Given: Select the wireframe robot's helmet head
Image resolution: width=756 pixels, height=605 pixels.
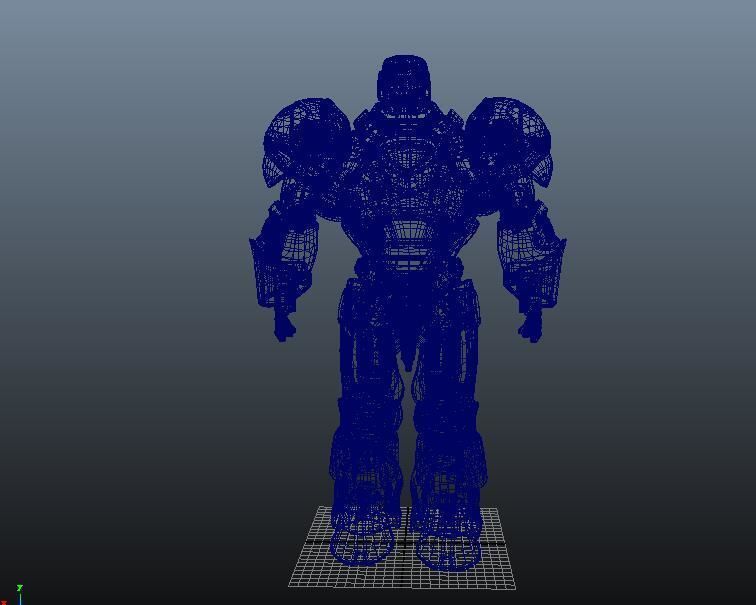Looking at the screenshot, I should coord(403,85).
